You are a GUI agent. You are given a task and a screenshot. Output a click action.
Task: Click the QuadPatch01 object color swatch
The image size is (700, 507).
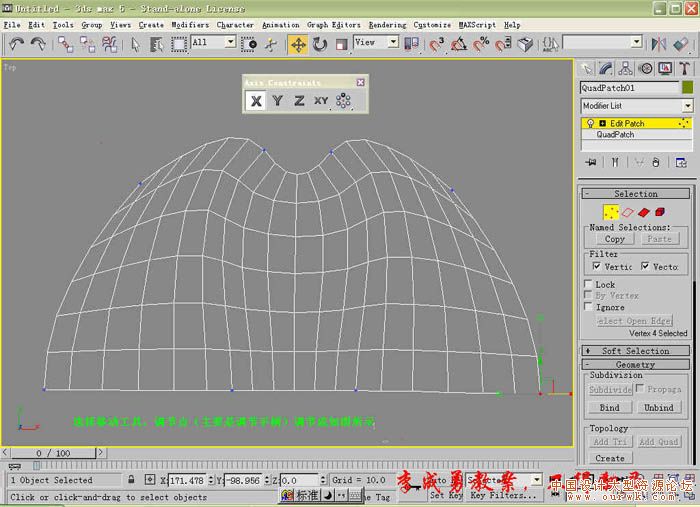pos(688,87)
